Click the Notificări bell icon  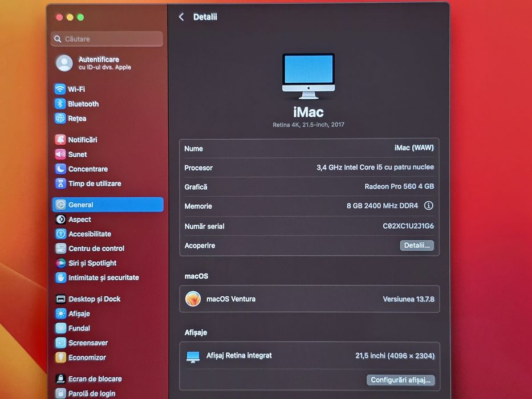coord(60,140)
